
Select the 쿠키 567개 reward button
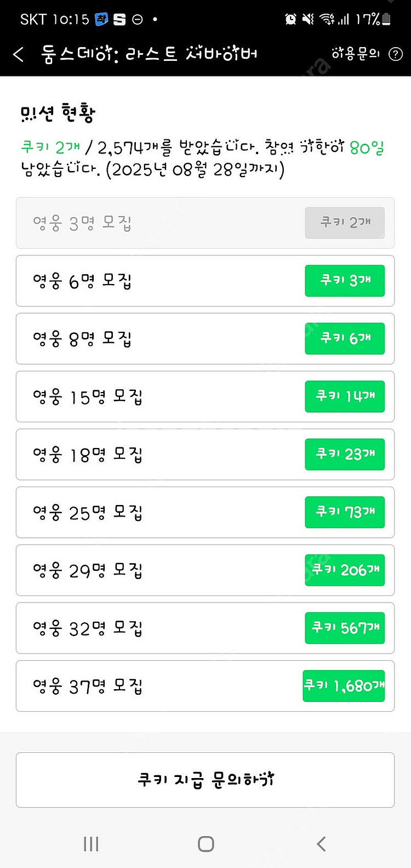pyautogui.click(x=345, y=628)
